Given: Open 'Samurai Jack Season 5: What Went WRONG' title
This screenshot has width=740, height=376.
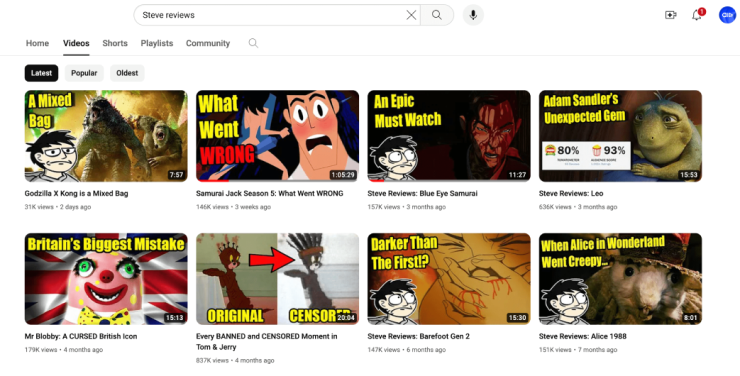Looking at the screenshot, I should [269, 193].
